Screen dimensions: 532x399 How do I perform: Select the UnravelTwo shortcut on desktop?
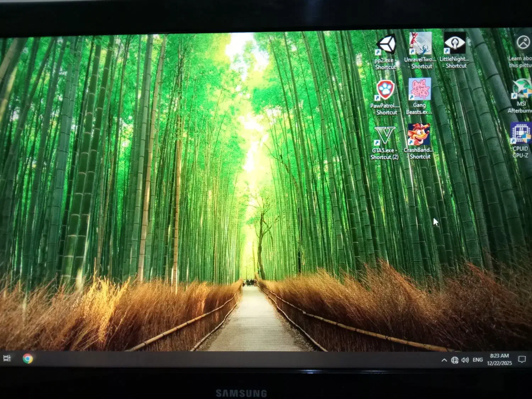(x=420, y=44)
